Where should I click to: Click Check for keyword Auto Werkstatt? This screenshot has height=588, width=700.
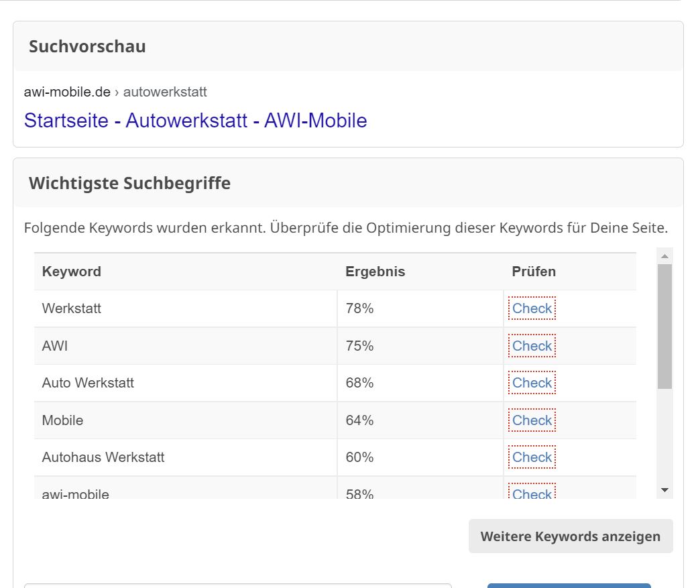click(x=532, y=383)
